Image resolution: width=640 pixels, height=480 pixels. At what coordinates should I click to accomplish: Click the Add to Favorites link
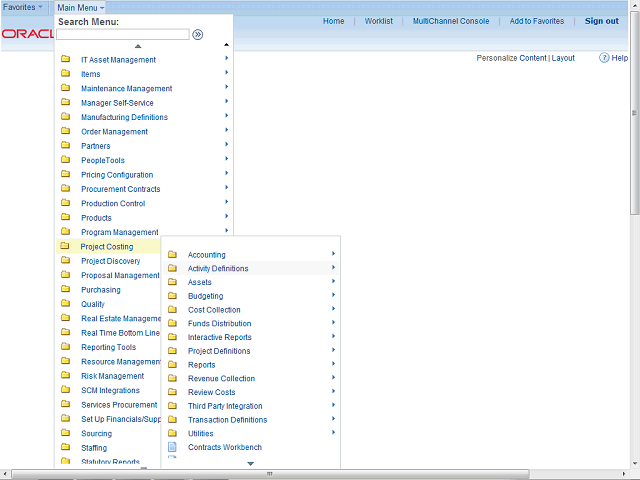(536, 21)
